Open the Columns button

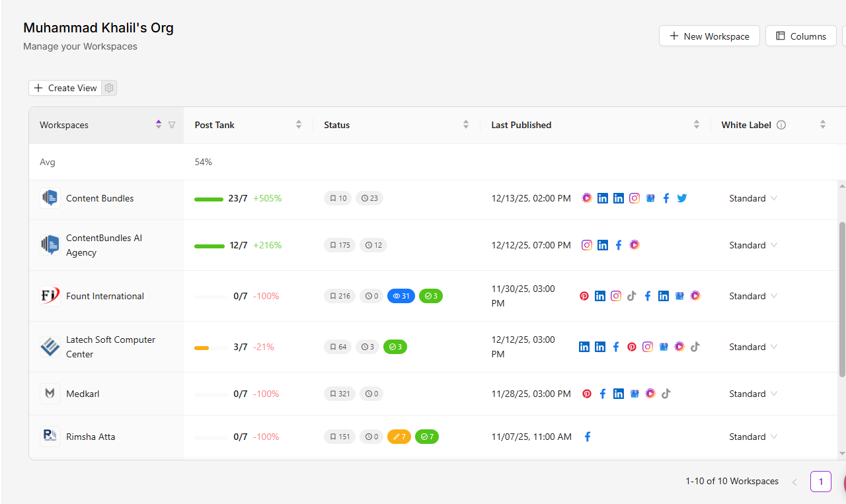click(x=800, y=36)
